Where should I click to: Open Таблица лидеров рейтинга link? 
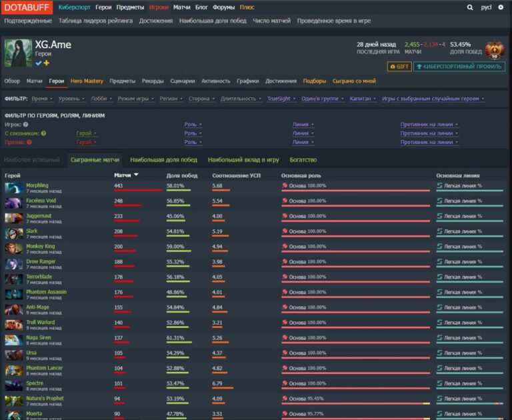(x=95, y=21)
